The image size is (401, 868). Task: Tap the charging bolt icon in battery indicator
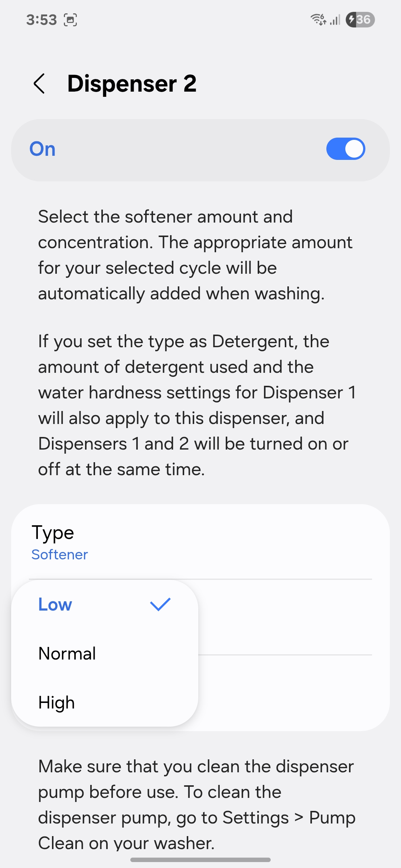pos(351,20)
